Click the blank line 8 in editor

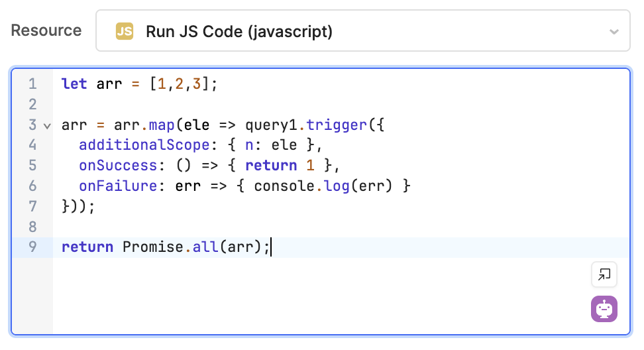coord(265,227)
